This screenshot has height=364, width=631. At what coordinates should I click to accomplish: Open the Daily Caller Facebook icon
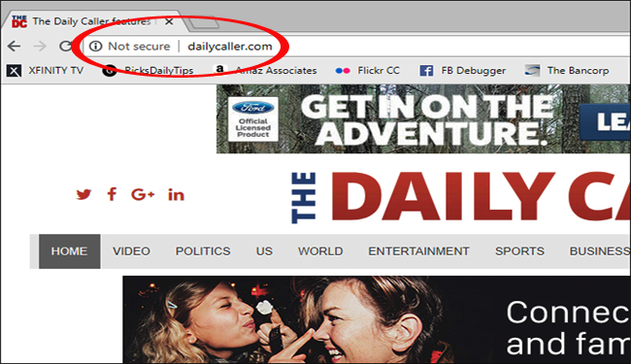click(112, 195)
